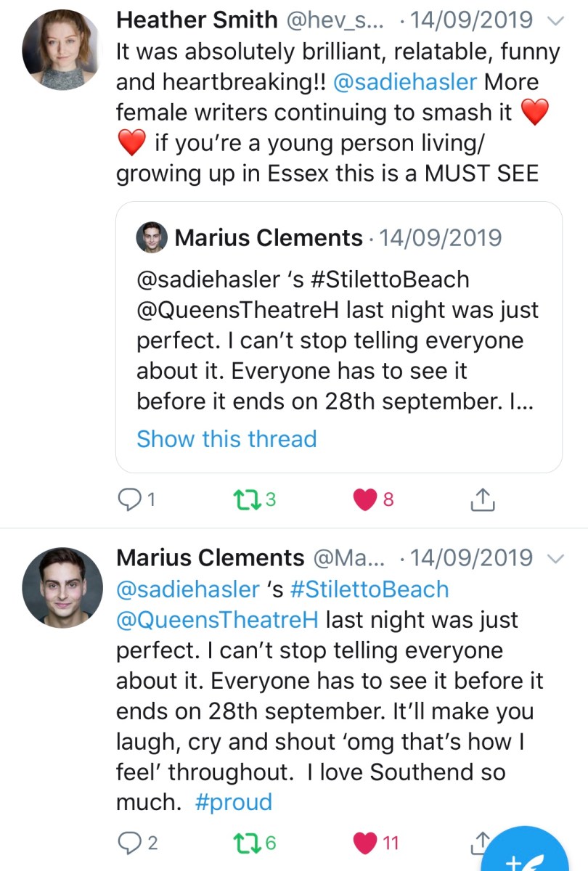Open Marius Clements' tweet options chevron
This screenshot has width=588, height=871.
555,559
